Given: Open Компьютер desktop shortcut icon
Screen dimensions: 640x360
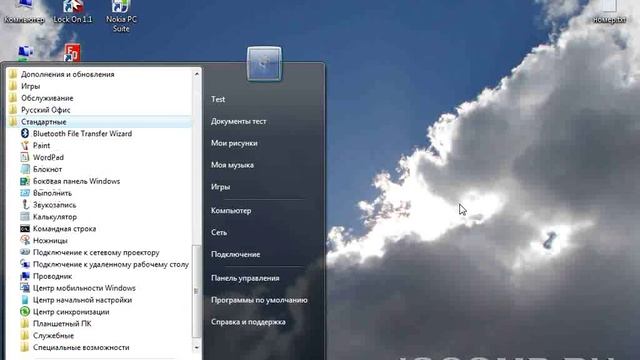Looking at the screenshot, I should pos(24,5).
